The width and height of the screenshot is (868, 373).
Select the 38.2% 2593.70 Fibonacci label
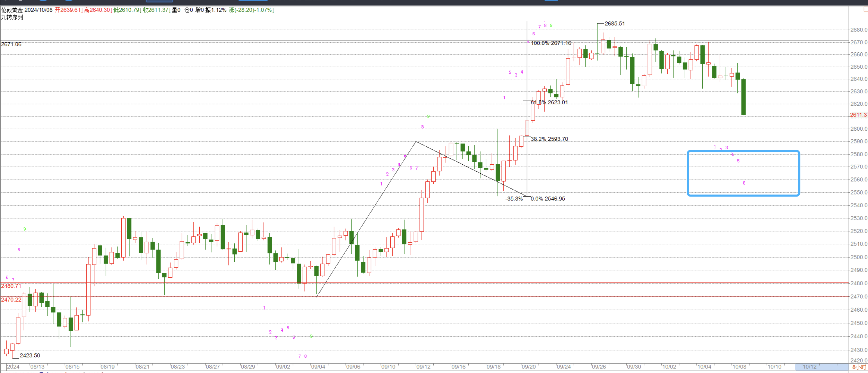(549, 139)
